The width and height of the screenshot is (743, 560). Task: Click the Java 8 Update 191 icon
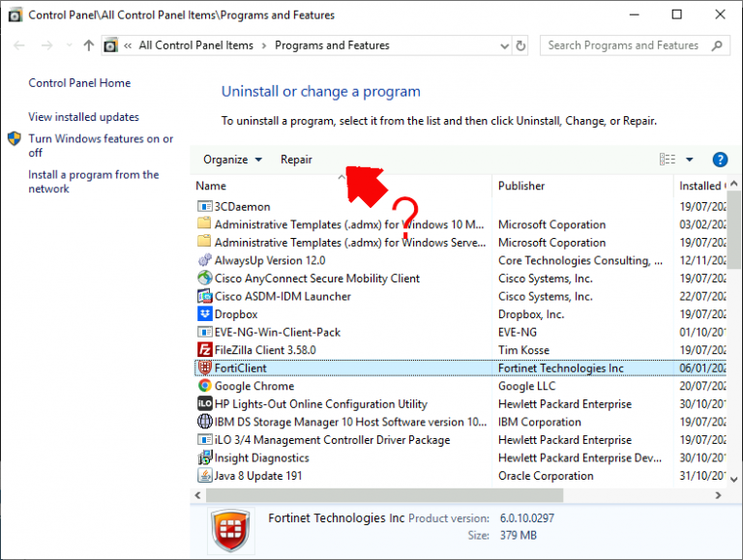click(204, 476)
